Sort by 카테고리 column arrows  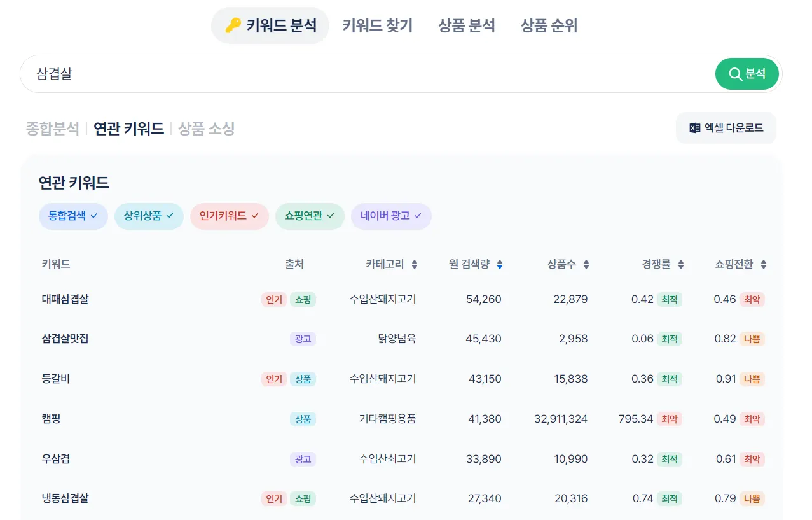[x=415, y=265]
